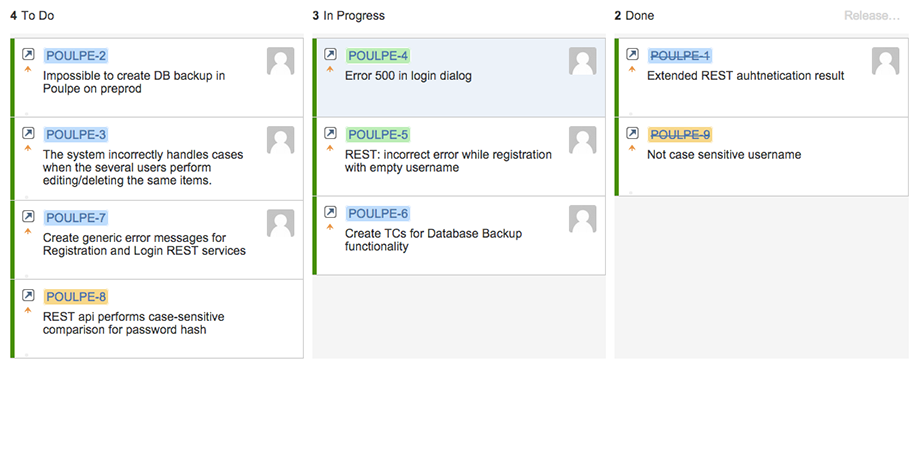The width and height of the screenshot is (920, 450).
Task: Click the issue type icon on POULPE-9 card
Action: click(632, 133)
